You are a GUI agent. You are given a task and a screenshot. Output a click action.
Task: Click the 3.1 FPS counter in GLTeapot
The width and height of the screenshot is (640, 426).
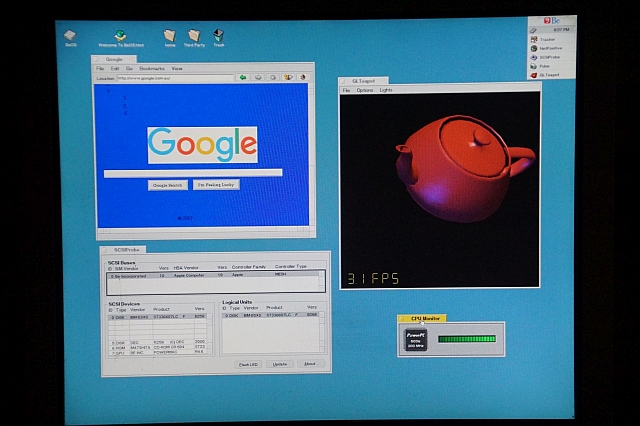[373, 279]
